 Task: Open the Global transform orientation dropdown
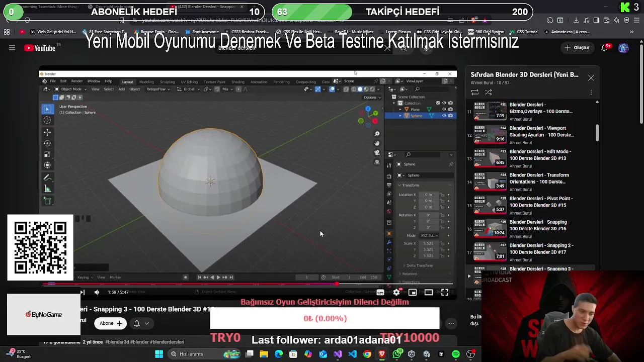click(189, 89)
